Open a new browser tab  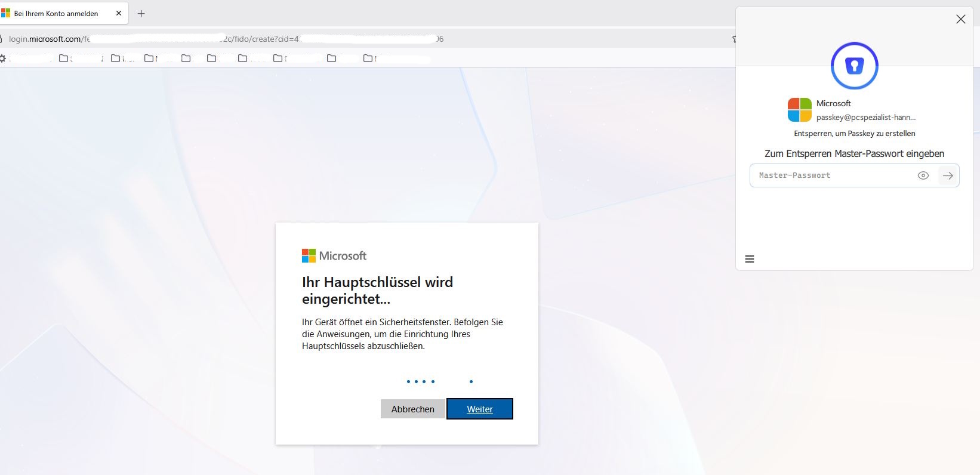point(141,13)
